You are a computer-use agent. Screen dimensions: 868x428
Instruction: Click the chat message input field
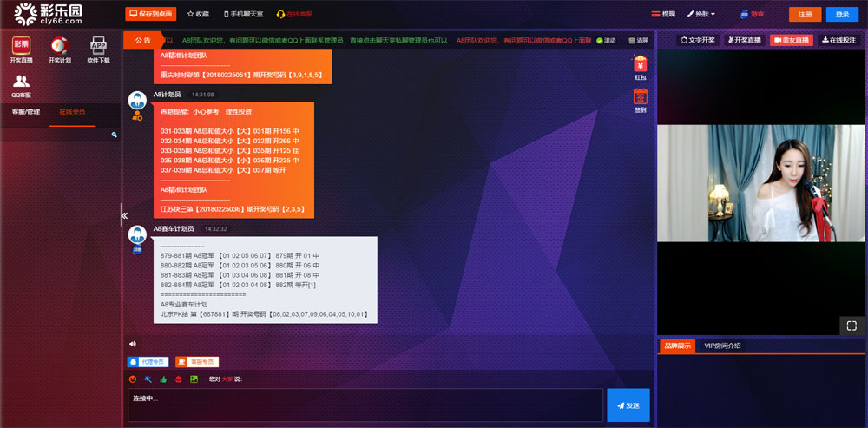(365, 405)
